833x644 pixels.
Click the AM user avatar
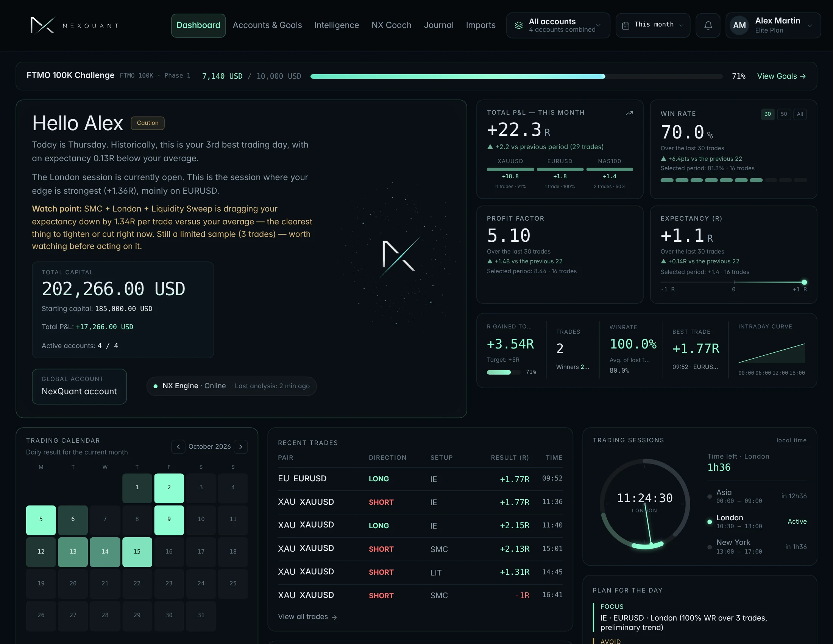click(x=739, y=25)
